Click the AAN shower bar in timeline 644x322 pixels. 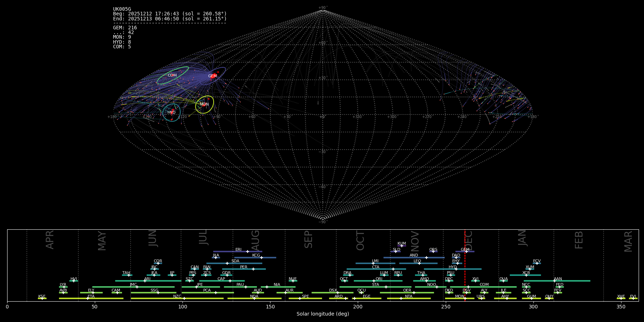[x=572, y=281]
